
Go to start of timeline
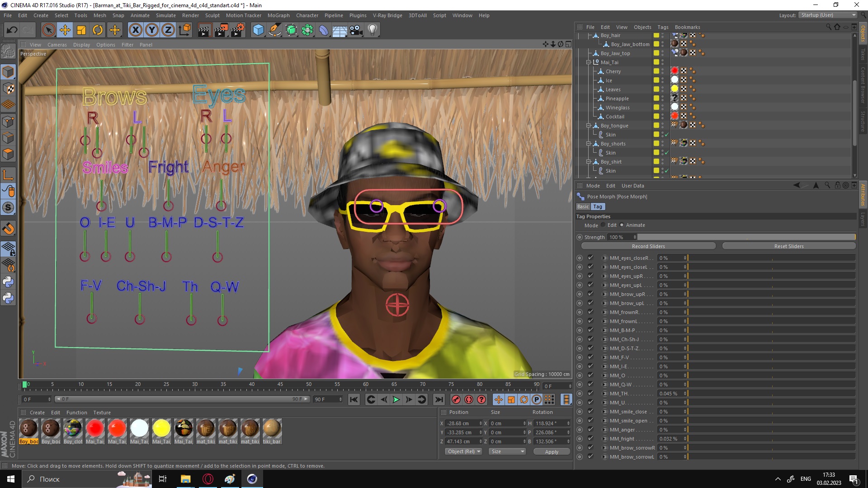pos(354,399)
